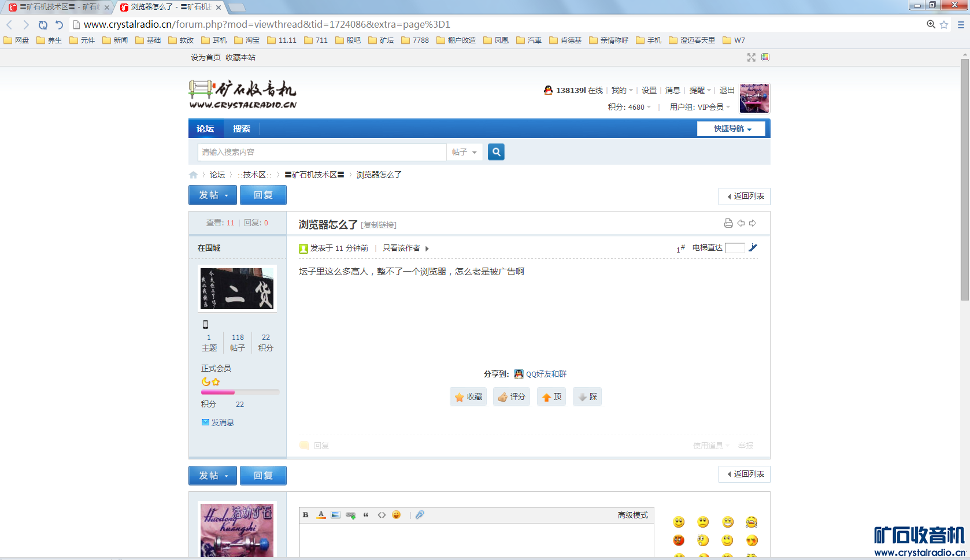Click the 收藏 favorite button
The image size is (970, 560).
468,397
